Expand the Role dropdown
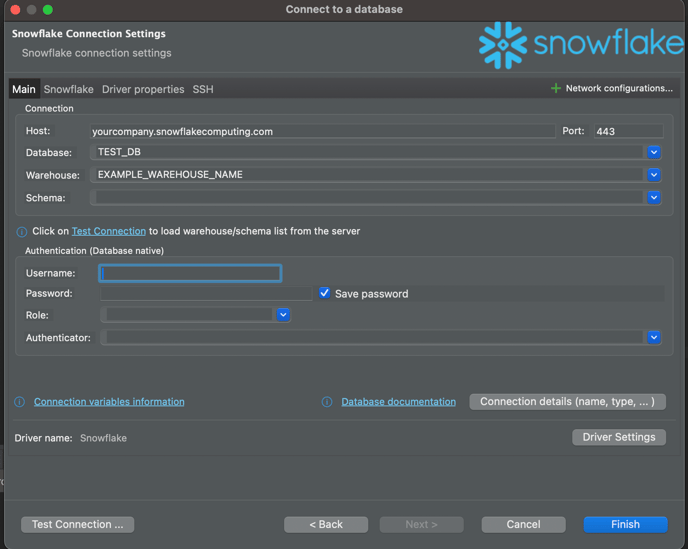The height and width of the screenshot is (549, 688). 283,315
